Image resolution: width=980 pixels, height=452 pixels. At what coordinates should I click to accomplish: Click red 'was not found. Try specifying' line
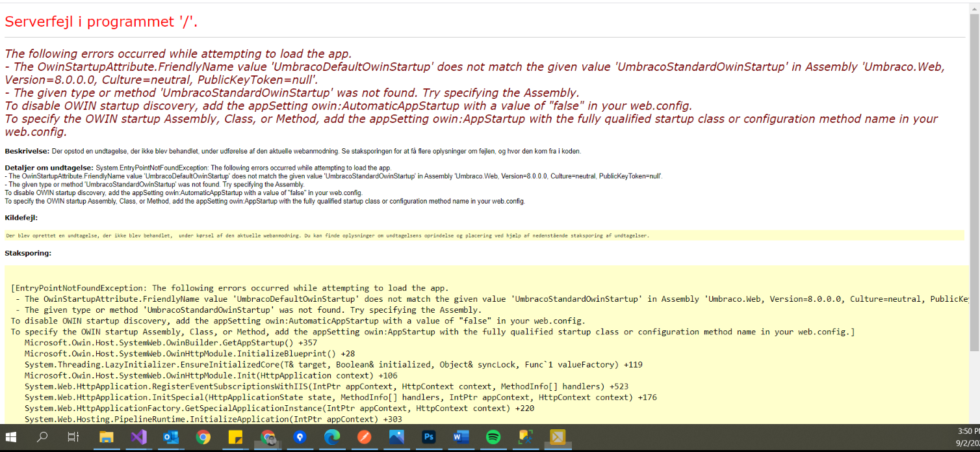pyautogui.click(x=292, y=93)
